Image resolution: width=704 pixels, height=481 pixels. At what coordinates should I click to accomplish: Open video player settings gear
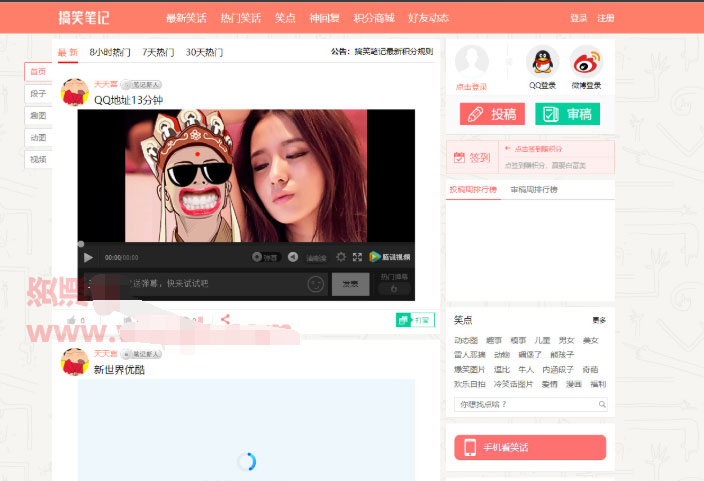(341, 257)
